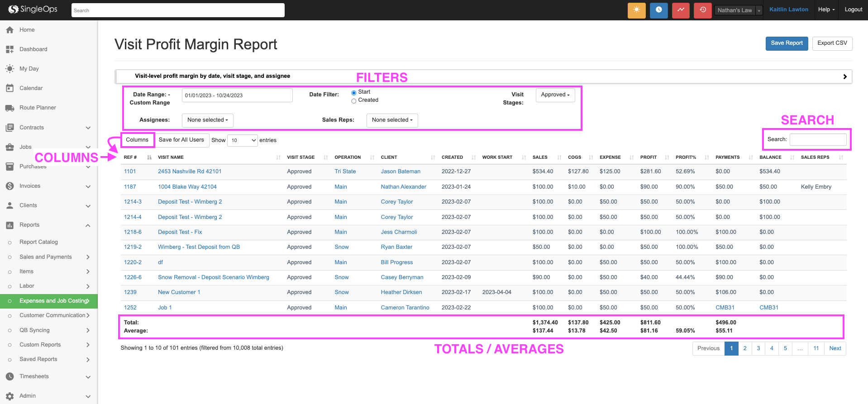Viewport: 868px width, 404px height.
Task: Click the Save Report button
Action: coord(787,43)
